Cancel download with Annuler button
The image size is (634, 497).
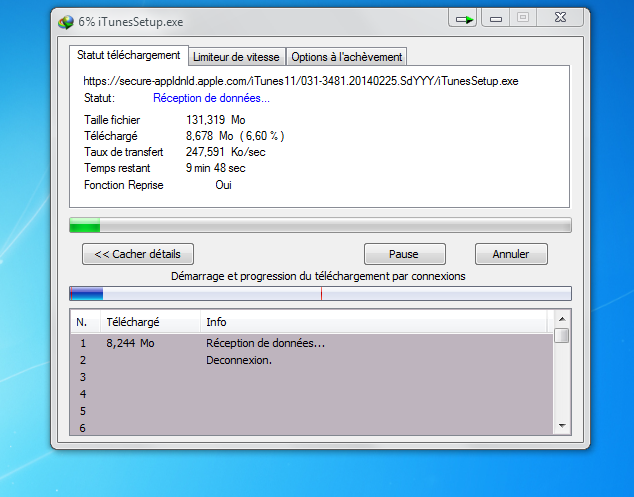(511, 254)
